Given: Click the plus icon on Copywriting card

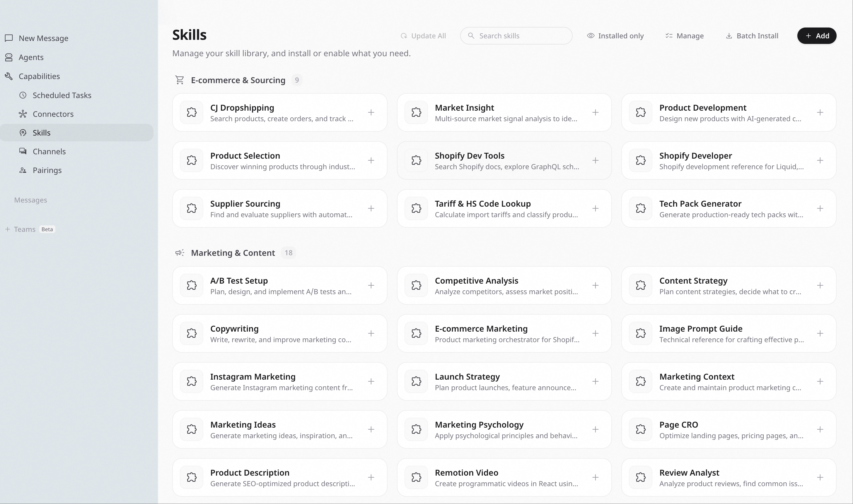Looking at the screenshot, I should (x=371, y=333).
